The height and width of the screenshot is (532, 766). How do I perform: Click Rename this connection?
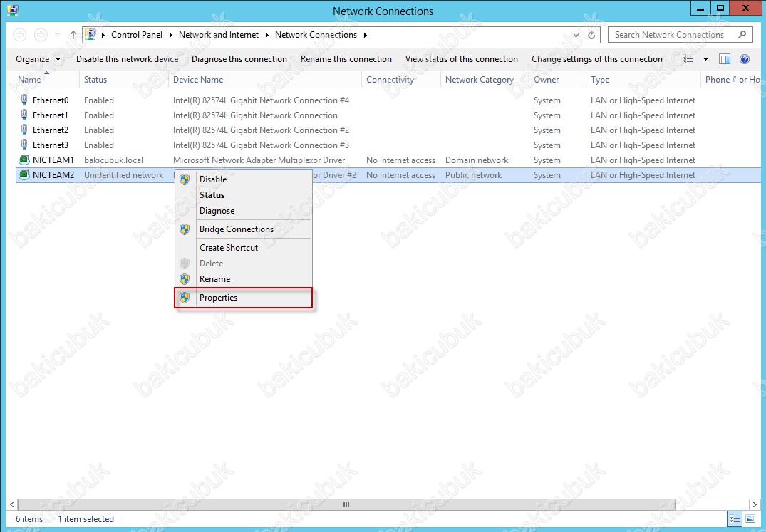pyautogui.click(x=346, y=59)
